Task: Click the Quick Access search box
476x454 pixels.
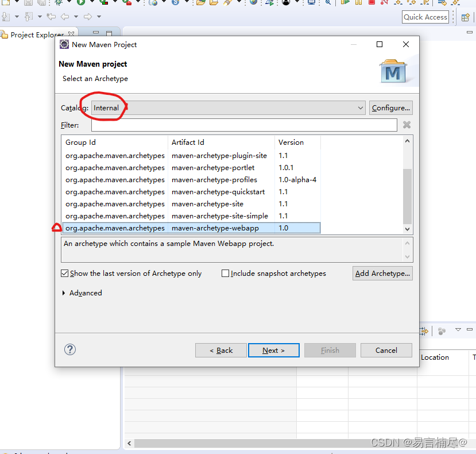Action: [x=425, y=17]
